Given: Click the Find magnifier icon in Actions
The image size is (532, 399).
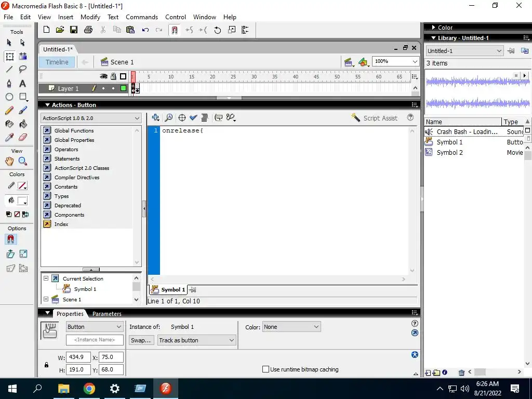Looking at the screenshot, I should coord(169,118).
